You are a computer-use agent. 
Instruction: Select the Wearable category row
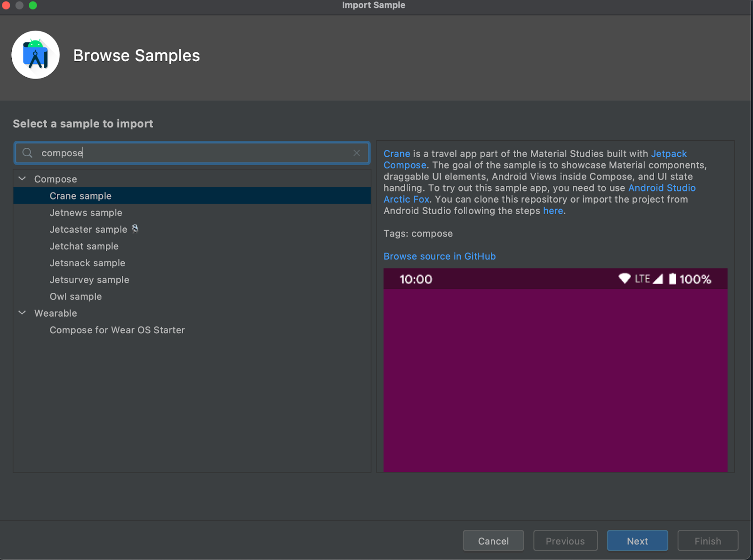pyautogui.click(x=192, y=313)
